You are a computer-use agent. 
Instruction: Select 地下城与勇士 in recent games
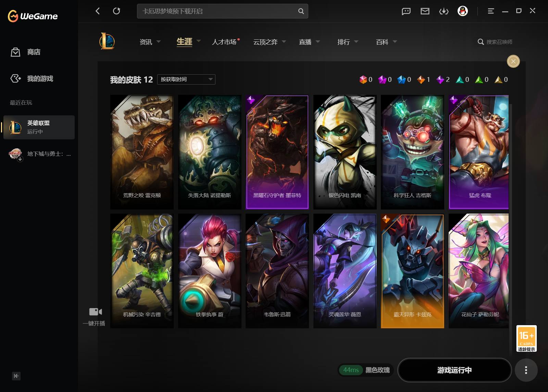pos(39,154)
